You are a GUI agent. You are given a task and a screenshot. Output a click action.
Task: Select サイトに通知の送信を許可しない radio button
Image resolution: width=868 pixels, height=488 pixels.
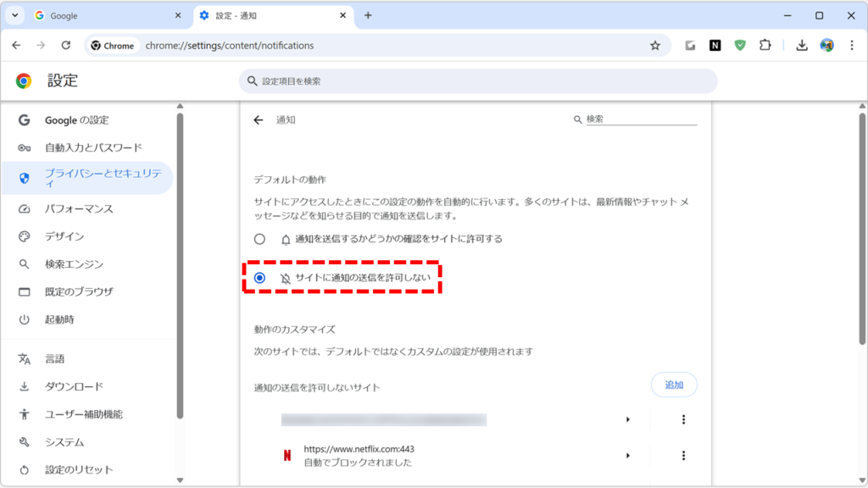tap(259, 278)
